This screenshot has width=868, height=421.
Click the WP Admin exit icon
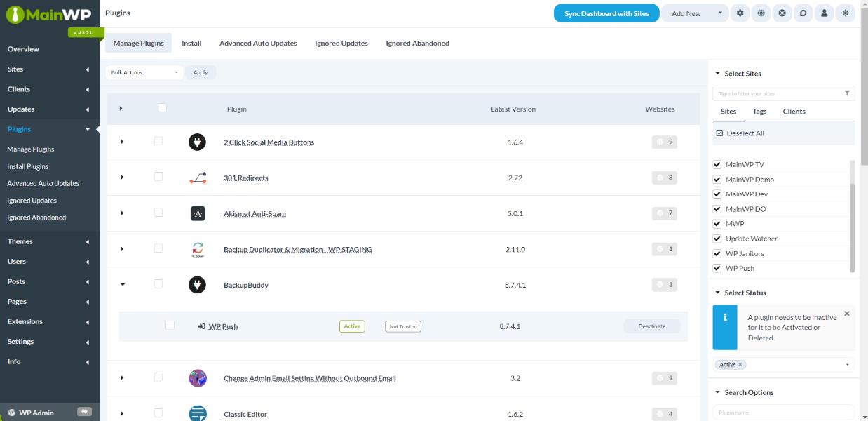click(x=84, y=412)
